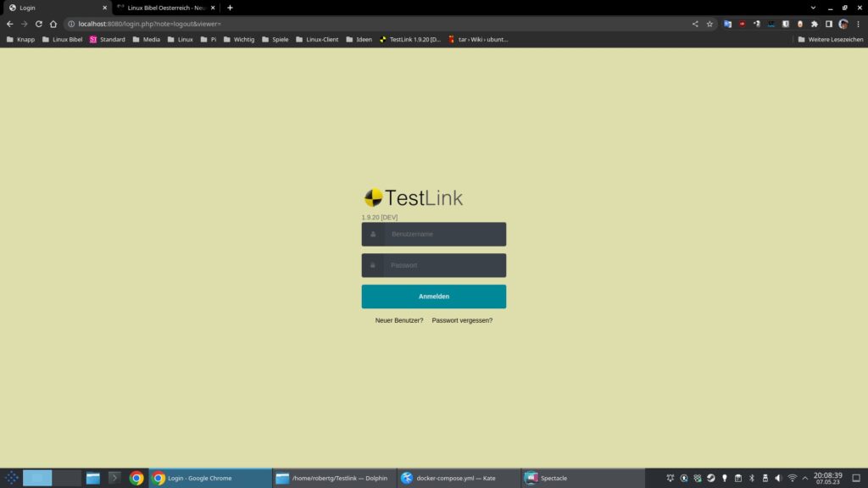Screen dimensions: 868x488
Task: Open the Bitwarden shield extension icon
Action: 786,24
